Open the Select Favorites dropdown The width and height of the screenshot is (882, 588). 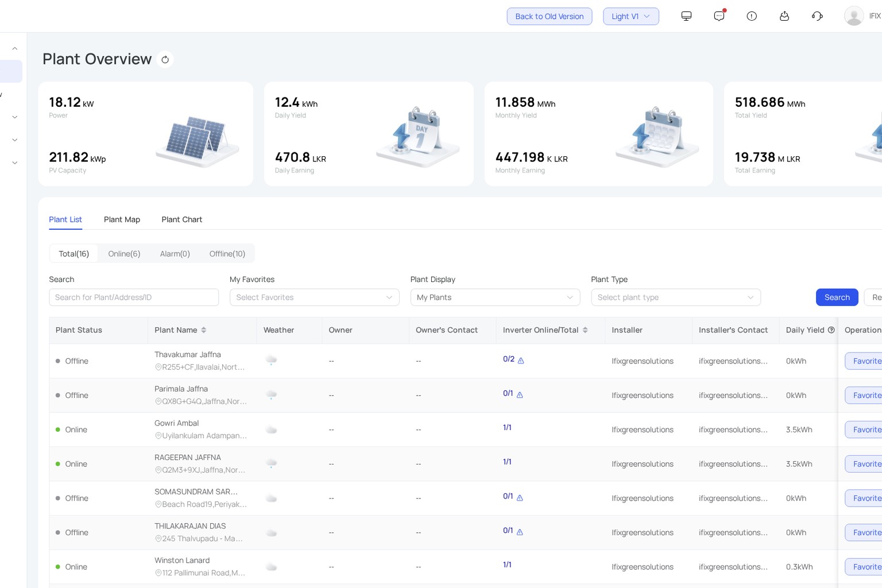(315, 297)
